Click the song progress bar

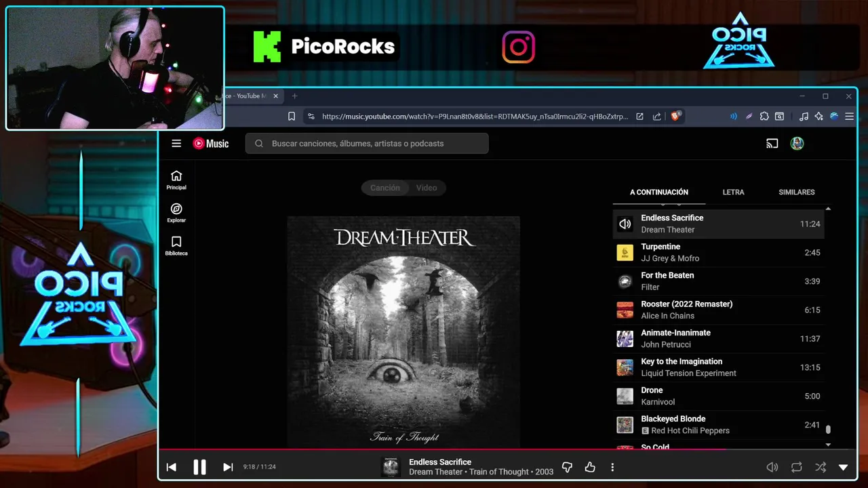coord(507,449)
